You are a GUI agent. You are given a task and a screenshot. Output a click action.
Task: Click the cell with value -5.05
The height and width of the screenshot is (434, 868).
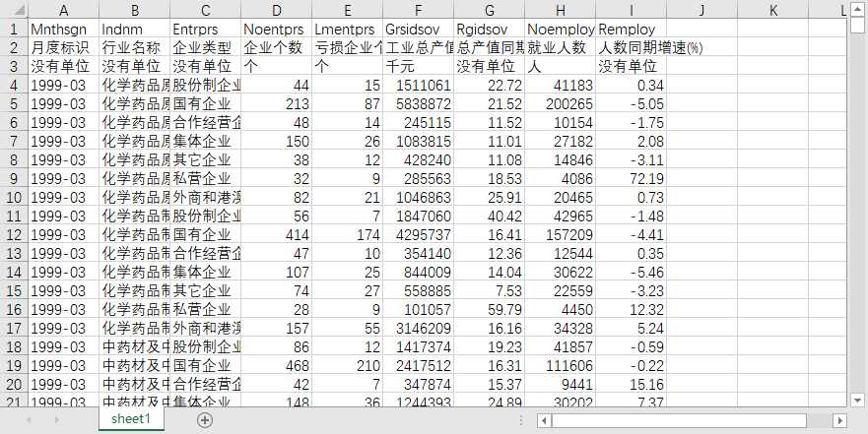pos(632,103)
